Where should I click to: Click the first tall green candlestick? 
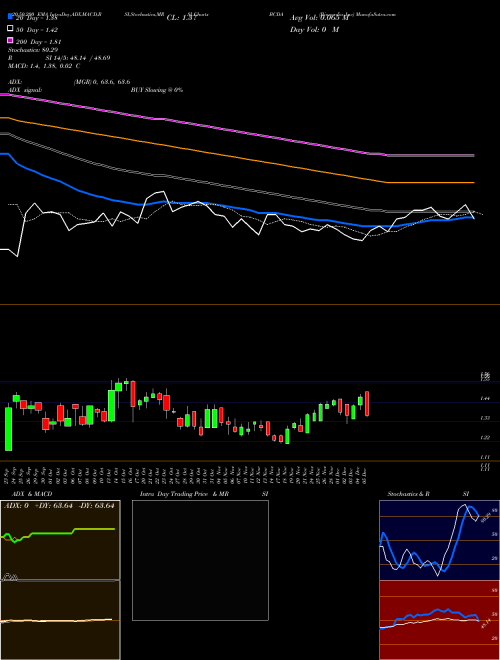point(8,428)
